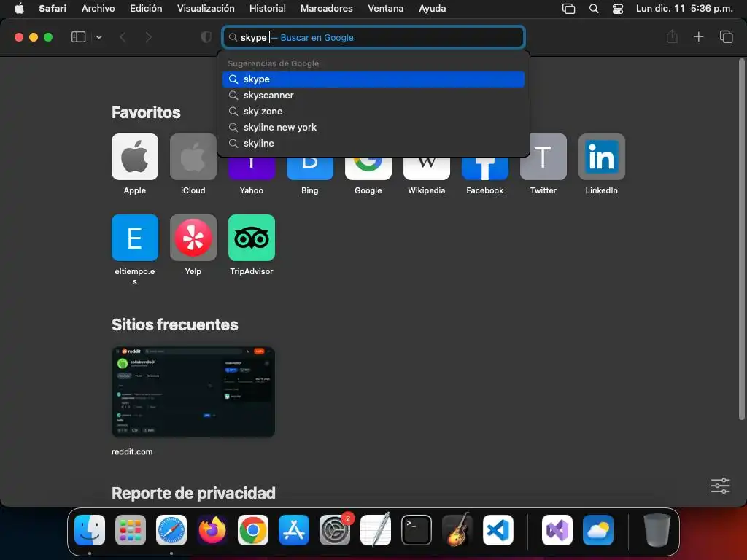Select the 'skype' Google suggestion

373,79
